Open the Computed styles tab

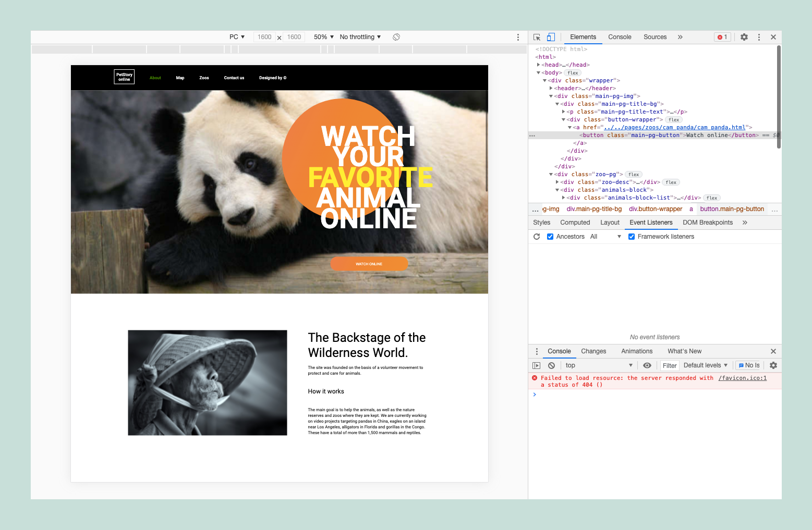click(575, 223)
